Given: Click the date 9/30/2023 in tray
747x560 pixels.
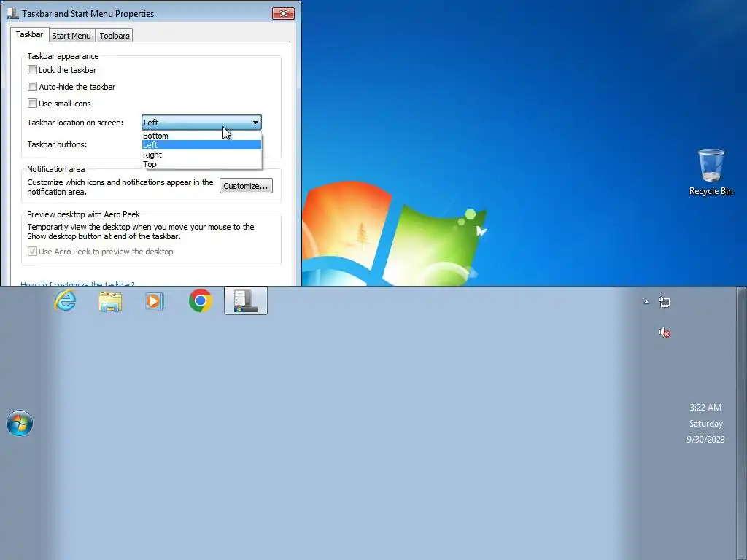Looking at the screenshot, I should tap(705, 440).
